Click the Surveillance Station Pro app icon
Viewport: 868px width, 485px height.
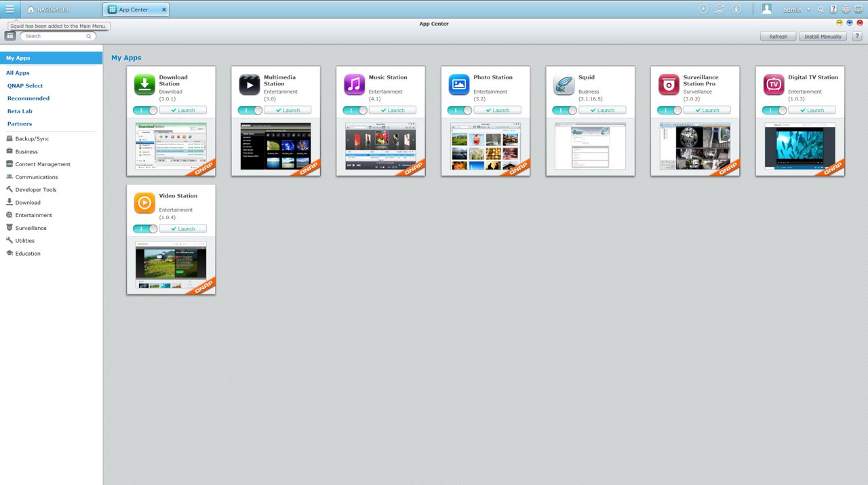coord(669,85)
